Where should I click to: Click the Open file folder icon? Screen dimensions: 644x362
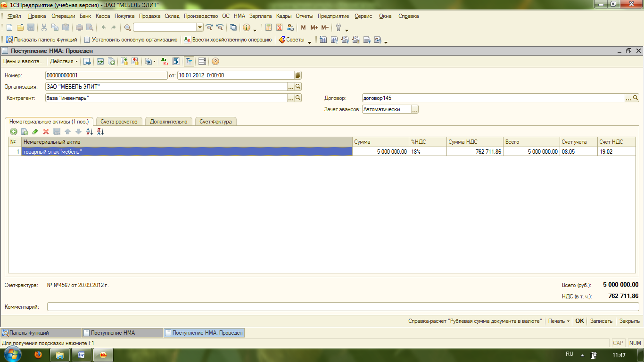coord(20,27)
